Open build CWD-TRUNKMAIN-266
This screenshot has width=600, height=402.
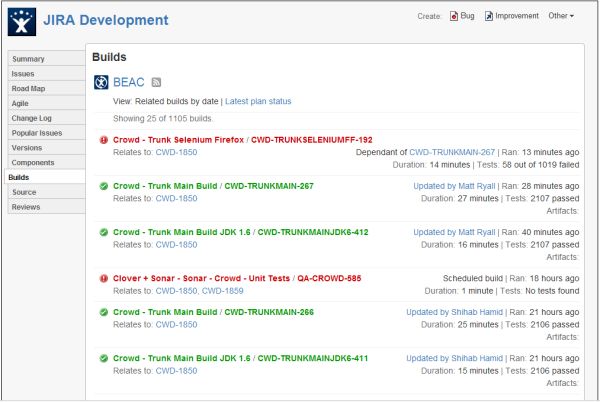[269, 312]
